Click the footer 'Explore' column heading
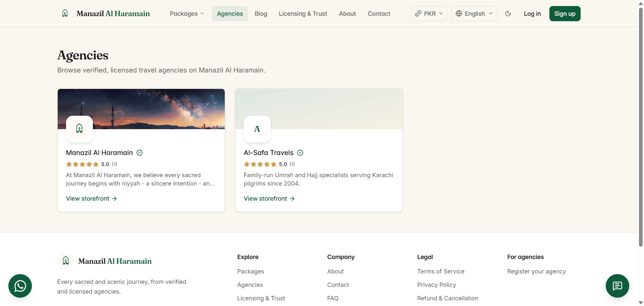 [248, 257]
